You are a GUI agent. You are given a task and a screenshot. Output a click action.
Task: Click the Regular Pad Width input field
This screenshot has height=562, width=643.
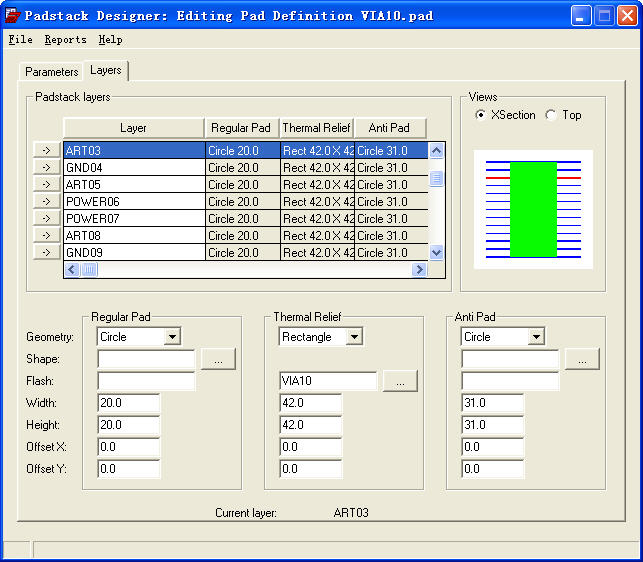coord(128,403)
